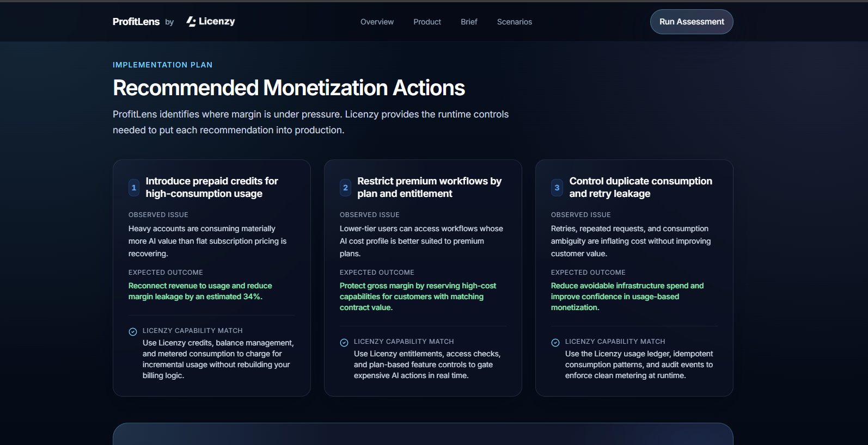Click checkmark icon beside usage ledger capability
The width and height of the screenshot is (868, 445).
point(555,343)
